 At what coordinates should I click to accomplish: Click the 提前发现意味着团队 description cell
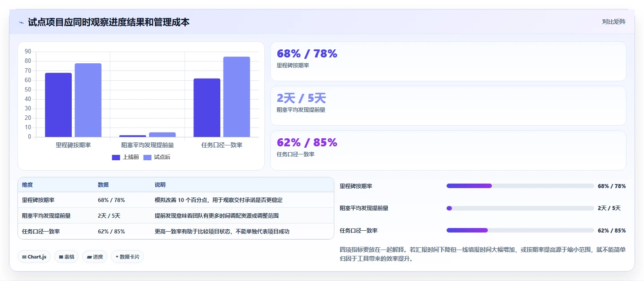point(217,216)
